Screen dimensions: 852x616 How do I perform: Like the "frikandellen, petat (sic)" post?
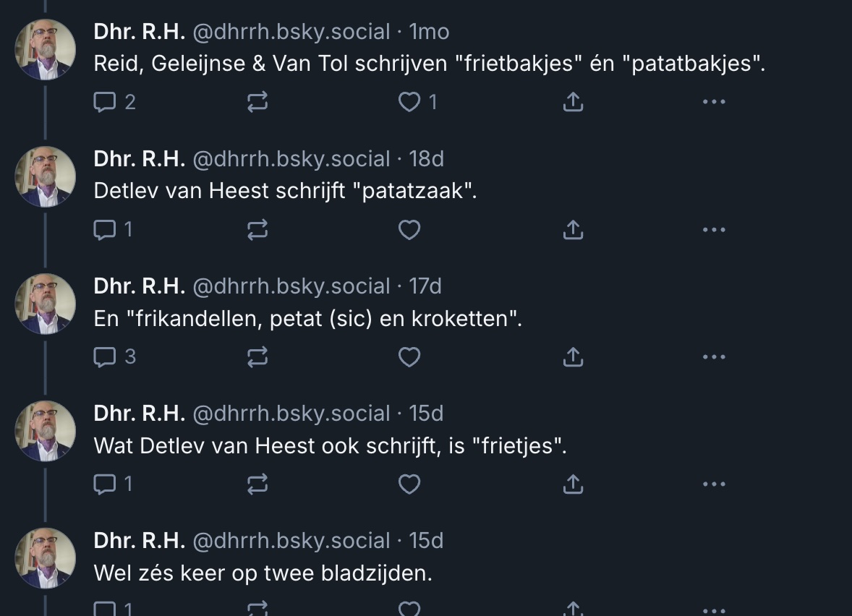pos(410,357)
